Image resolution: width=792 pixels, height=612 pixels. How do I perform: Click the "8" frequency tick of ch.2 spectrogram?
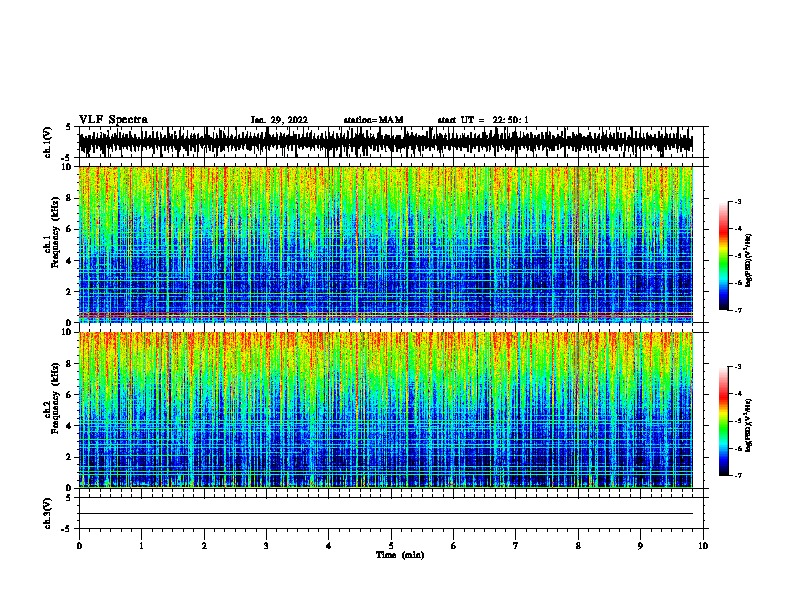click(68, 364)
